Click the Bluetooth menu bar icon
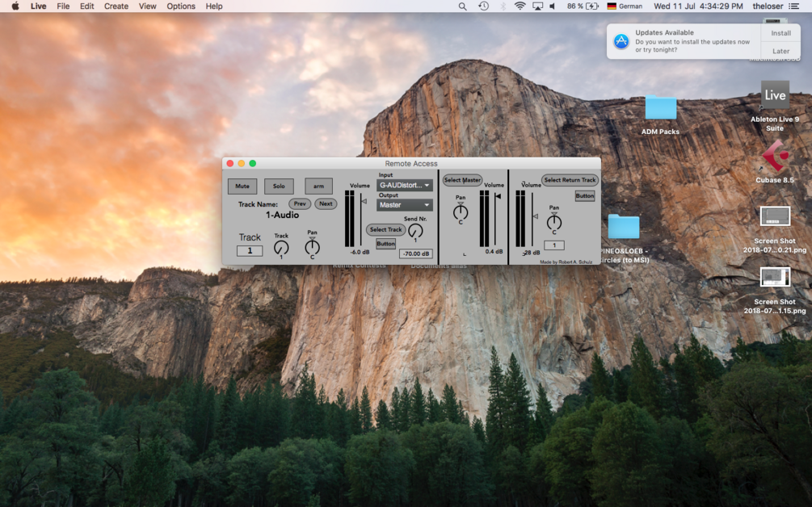The height and width of the screenshot is (507, 812). [503, 6]
